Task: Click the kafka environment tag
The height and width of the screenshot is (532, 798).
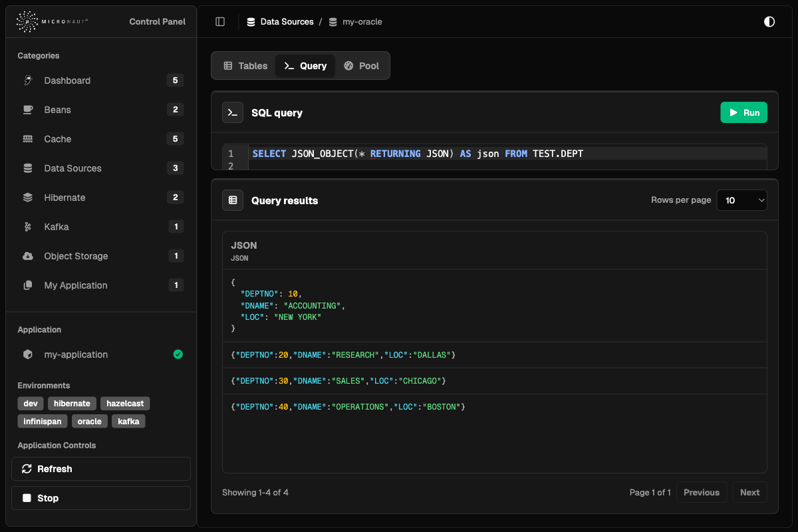Action: click(128, 422)
